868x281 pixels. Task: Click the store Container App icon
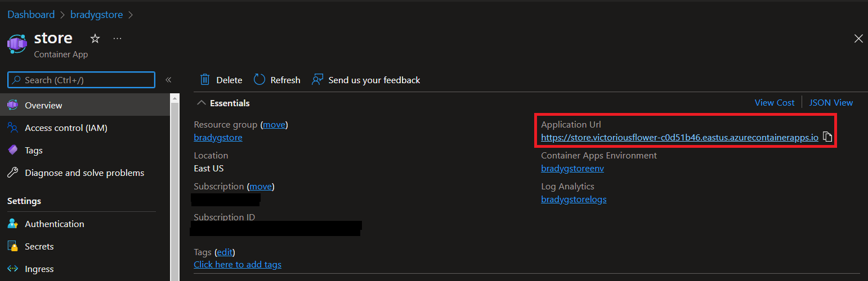tap(17, 44)
